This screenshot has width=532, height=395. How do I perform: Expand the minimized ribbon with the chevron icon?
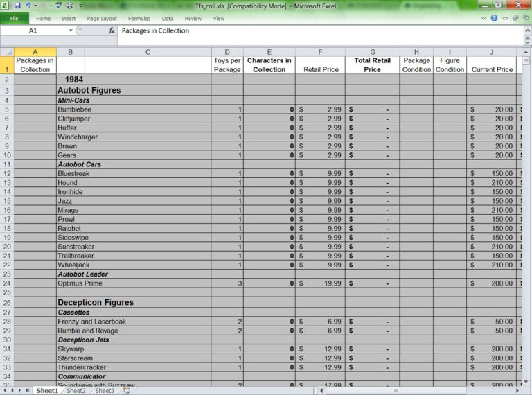pyautogui.click(x=484, y=18)
